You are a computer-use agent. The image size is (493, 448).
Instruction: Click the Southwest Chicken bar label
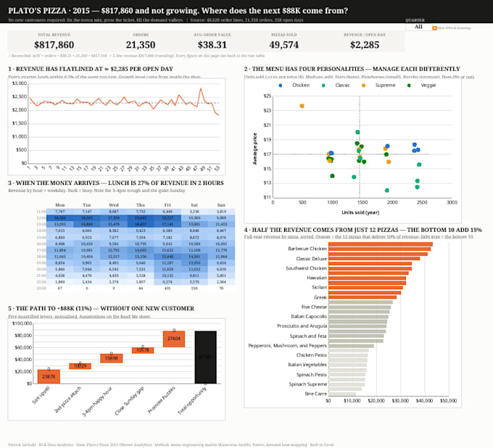(x=306, y=268)
